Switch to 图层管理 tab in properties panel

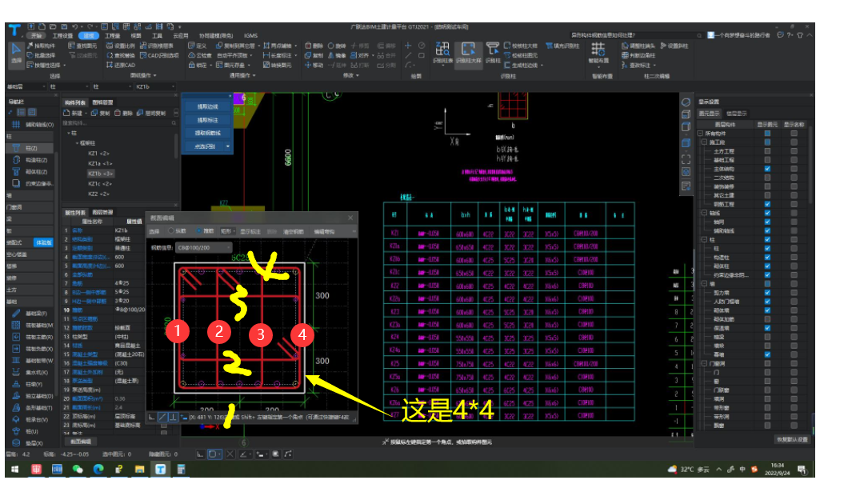point(102,212)
